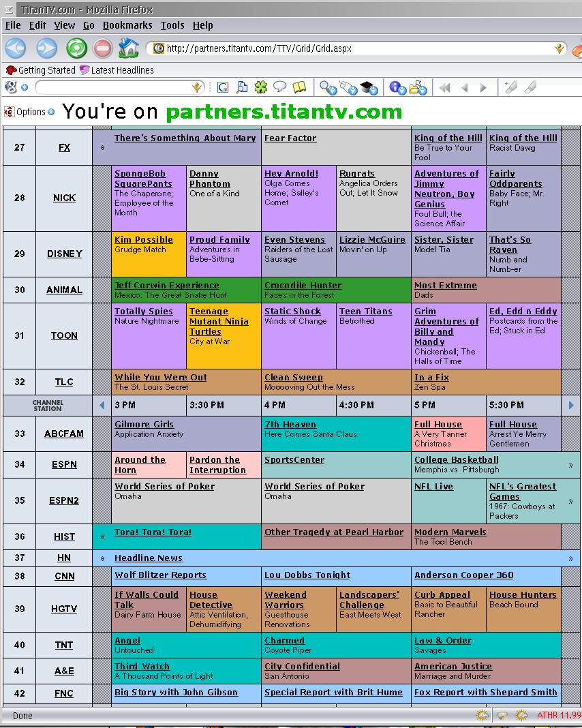Click the grey right arrow in toolbar
Viewport: 582px width, 728px height.
click(x=483, y=87)
